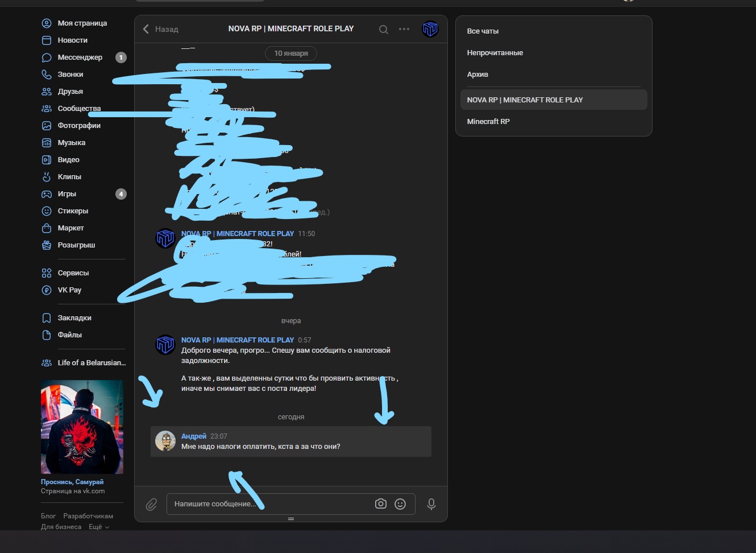Open the Розыгрыш gift icon

[x=47, y=245]
